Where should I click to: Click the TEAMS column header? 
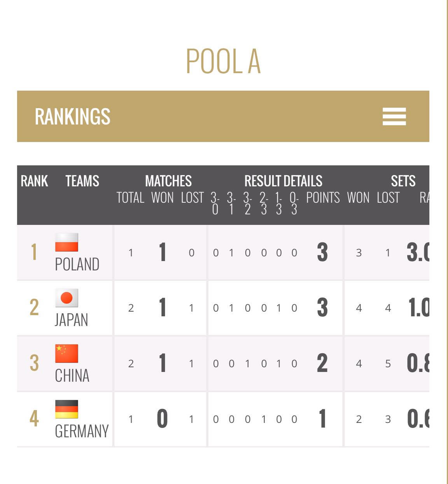[82, 181]
